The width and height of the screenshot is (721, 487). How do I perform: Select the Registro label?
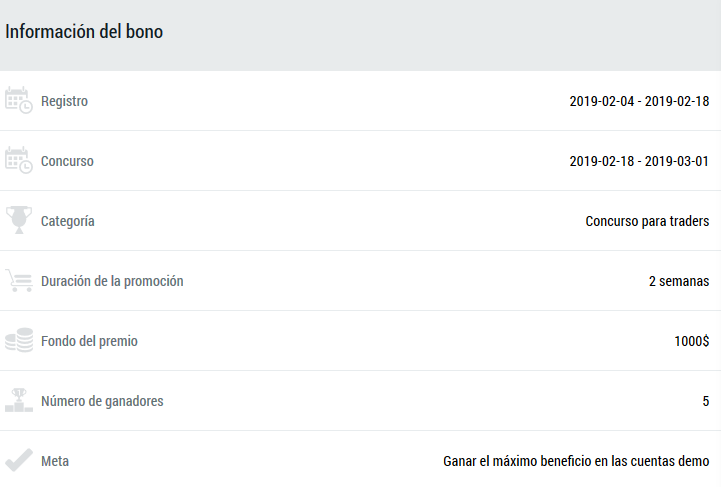(x=64, y=101)
